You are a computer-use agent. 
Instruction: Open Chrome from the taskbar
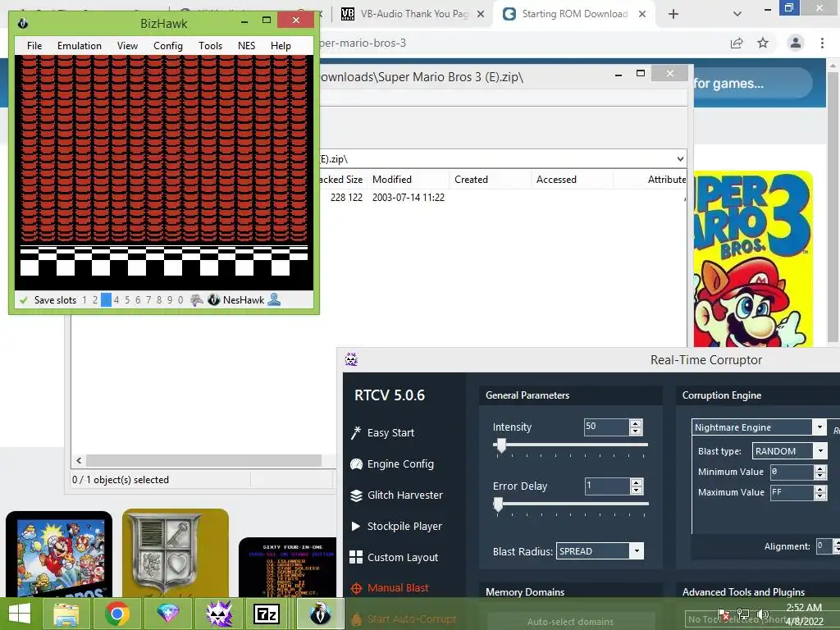click(x=116, y=614)
